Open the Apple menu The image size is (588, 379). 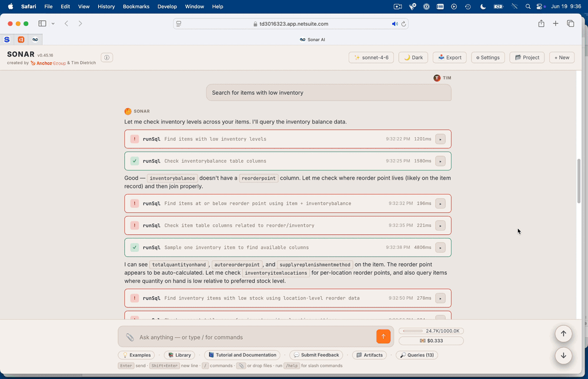tap(11, 6)
